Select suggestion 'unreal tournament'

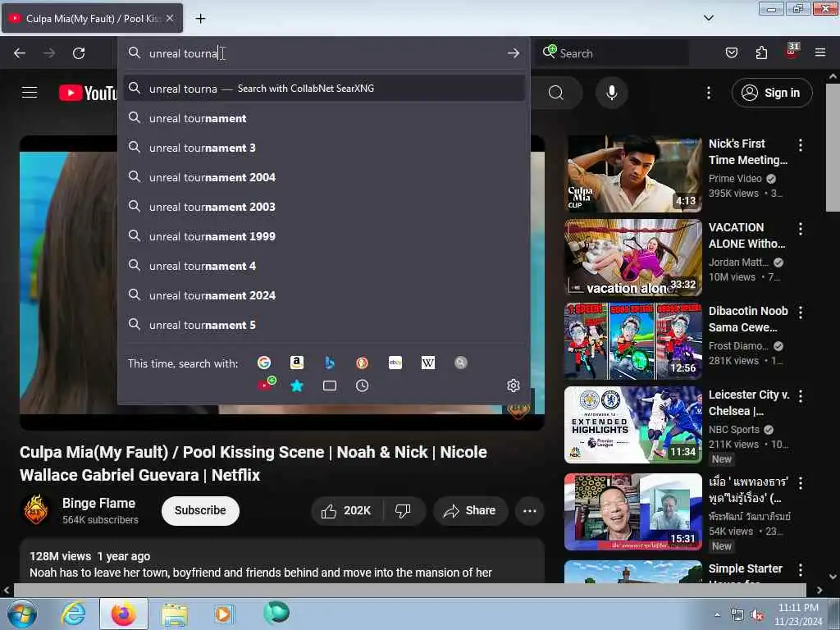[x=324, y=118]
